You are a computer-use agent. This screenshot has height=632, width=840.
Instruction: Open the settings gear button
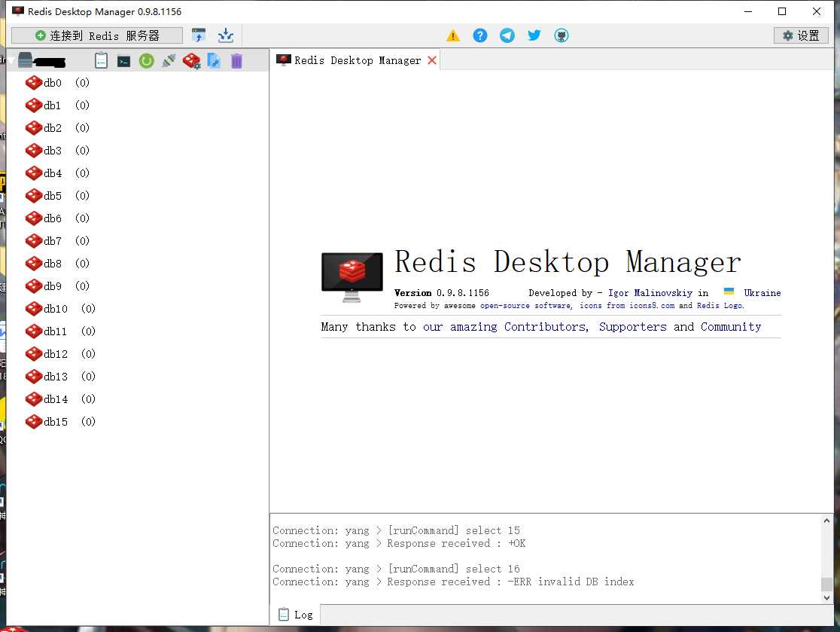pos(801,35)
